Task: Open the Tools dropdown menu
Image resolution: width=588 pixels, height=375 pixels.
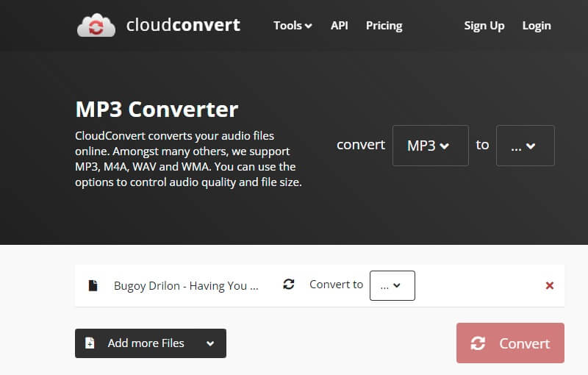Action: [293, 26]
